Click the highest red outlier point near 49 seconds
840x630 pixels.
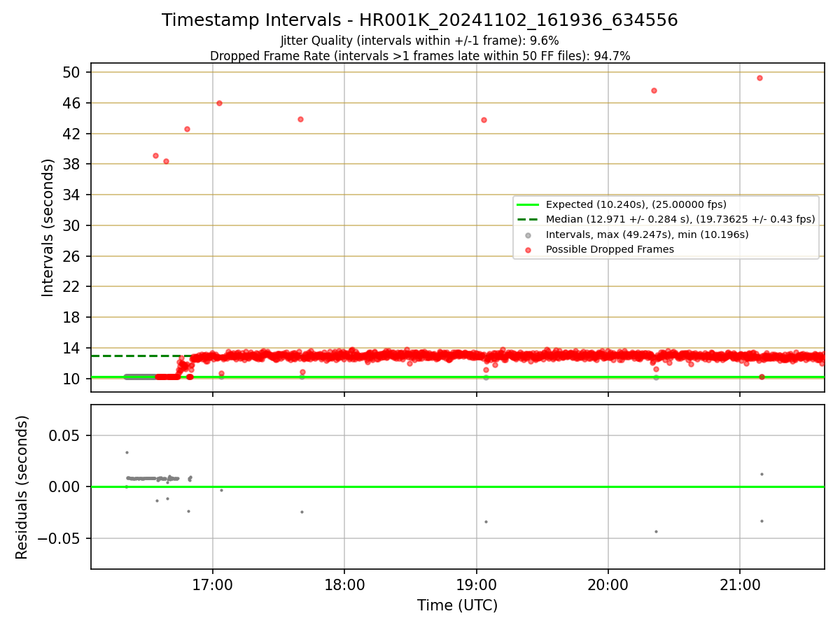point(759,78)
